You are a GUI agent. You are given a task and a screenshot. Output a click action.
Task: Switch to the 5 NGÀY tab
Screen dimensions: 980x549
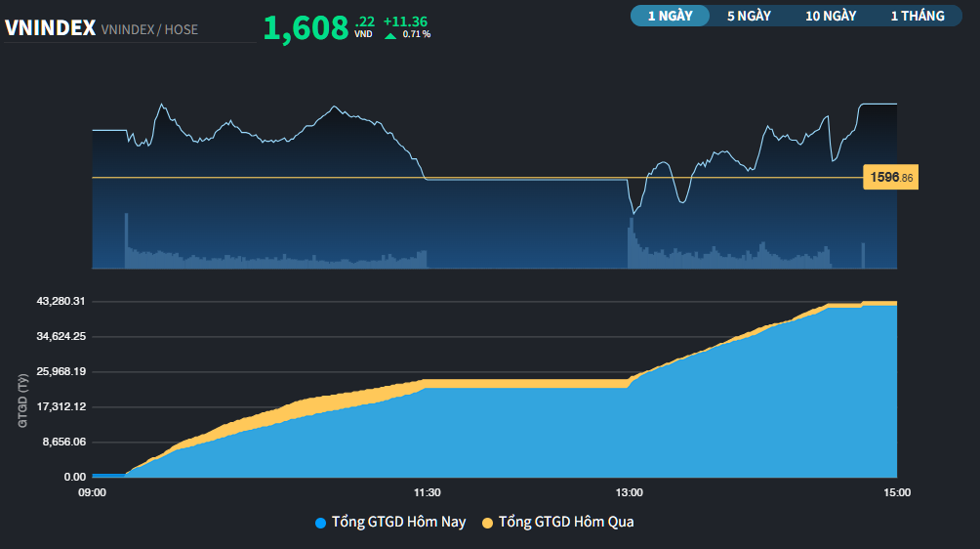[x=749, y=16]
